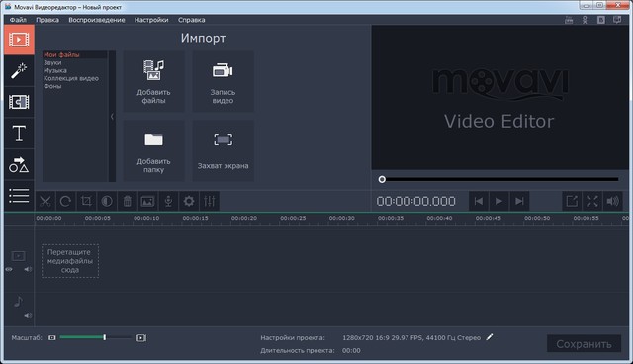Click the first top-right header icon
Image resolution: width=633 pixels, height=364 pixels.
point(569,20)
